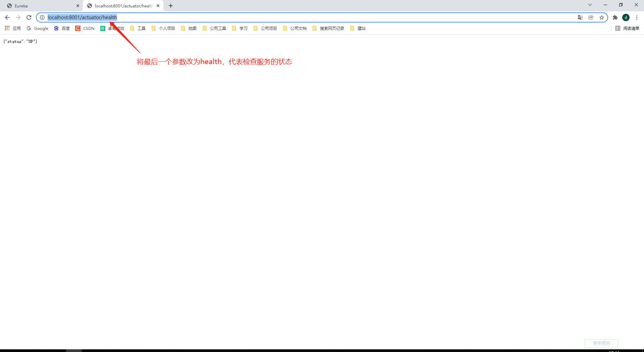Open the apps grid icon

click(7, 28)
